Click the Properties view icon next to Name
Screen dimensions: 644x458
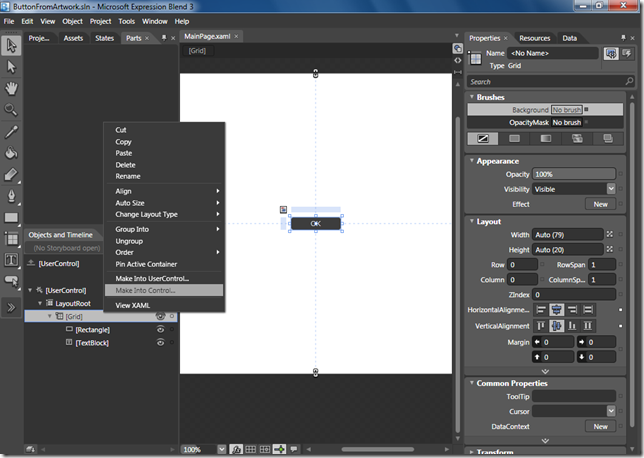pos(611,53)
